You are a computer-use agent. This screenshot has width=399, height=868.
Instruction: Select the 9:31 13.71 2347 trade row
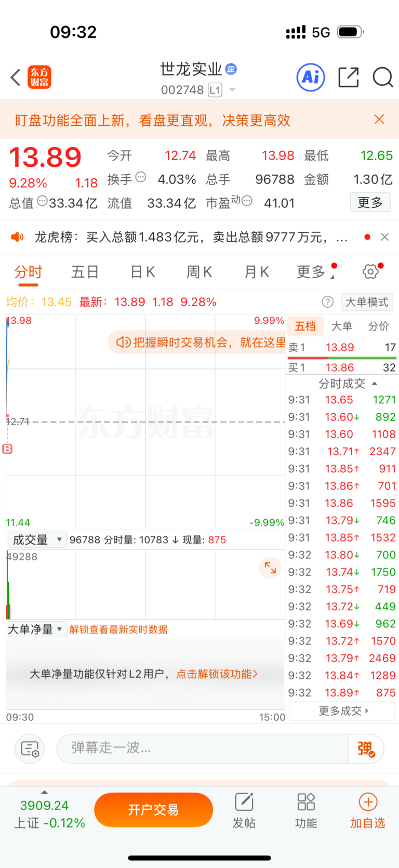pos(342,451)
